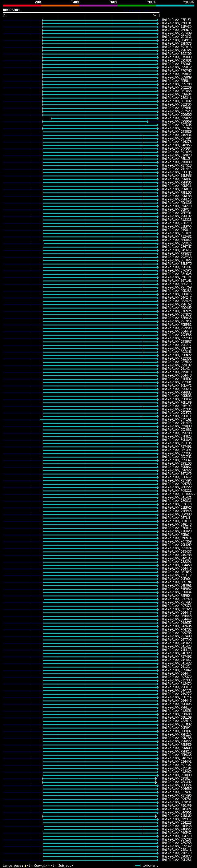The height and width of the screenshot is (868, 197).
Task: Click the ~60% legend label
Action: [113, 2]
